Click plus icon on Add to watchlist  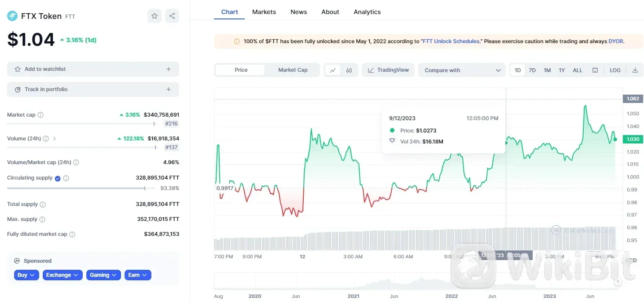click(x=169, y=69)
